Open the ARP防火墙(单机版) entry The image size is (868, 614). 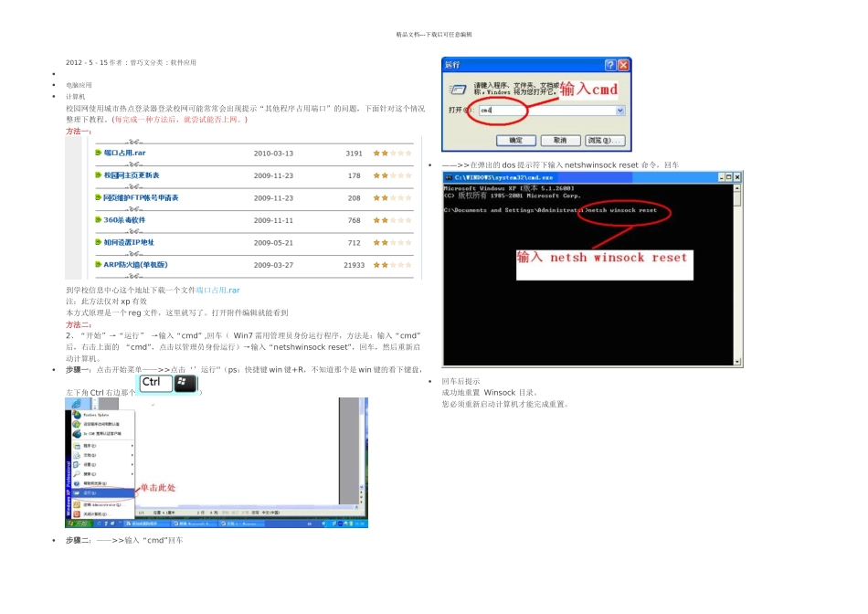pos(135,265)
